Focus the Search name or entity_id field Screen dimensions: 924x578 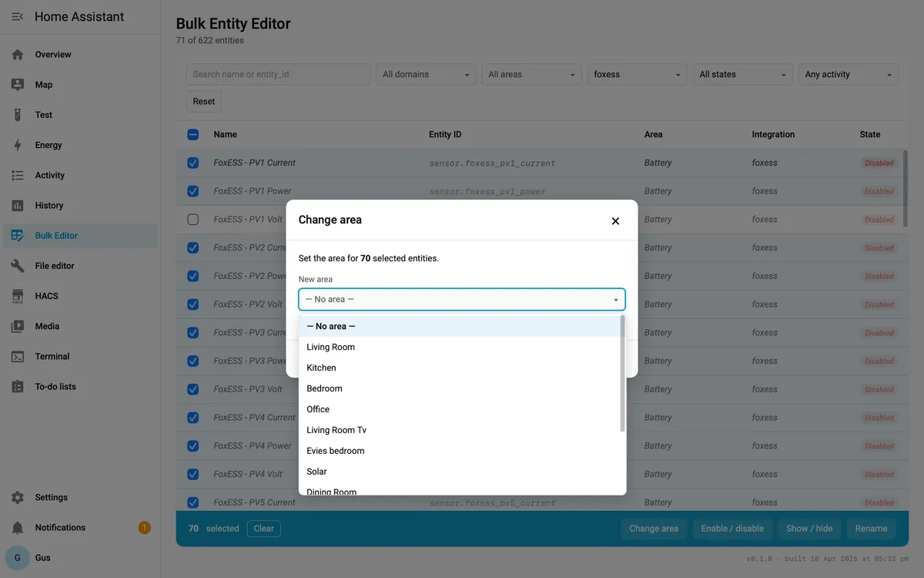[278, 75]
